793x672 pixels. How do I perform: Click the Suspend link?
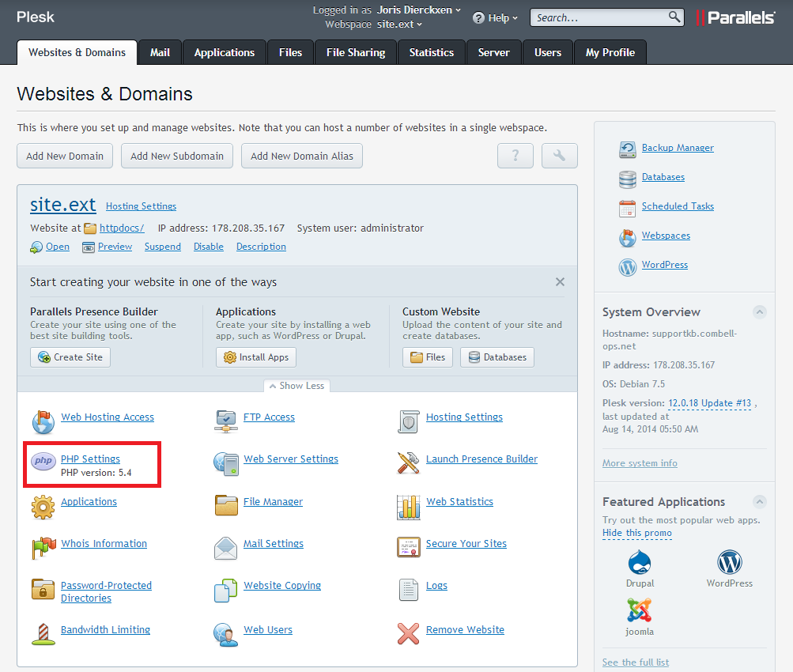[163, 246]
